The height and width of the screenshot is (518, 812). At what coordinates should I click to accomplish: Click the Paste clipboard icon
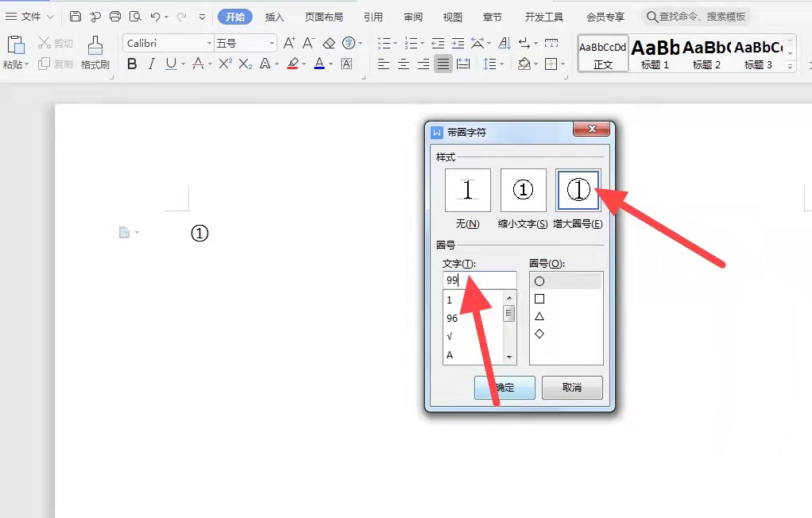16,45
